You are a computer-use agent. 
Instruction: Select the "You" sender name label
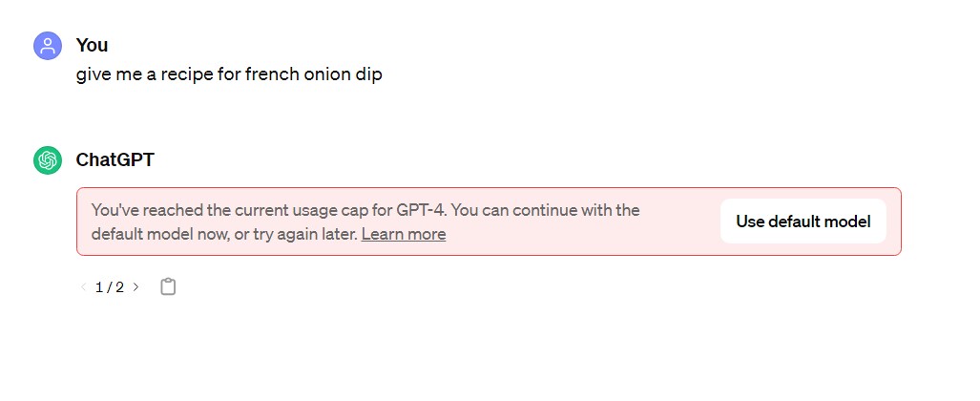92,45
